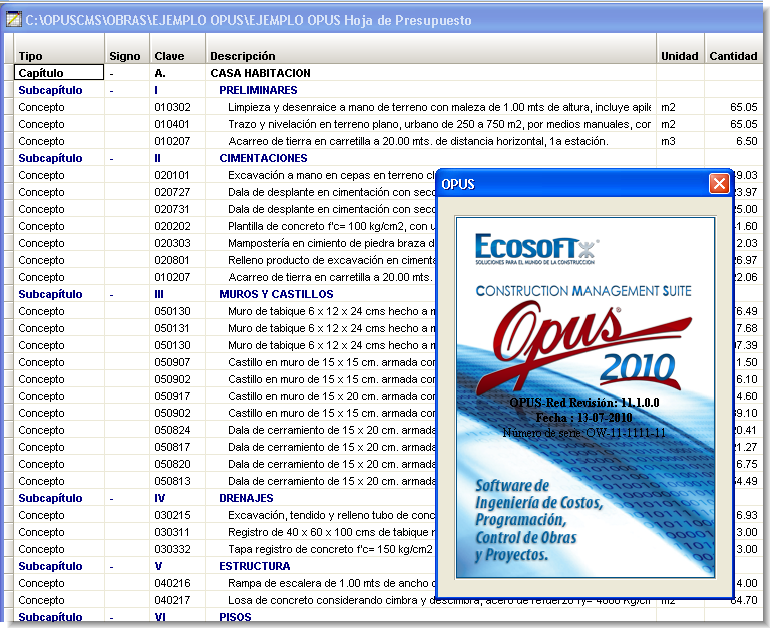Collapse the MUROS Y CASTILLOS minus sign
Image resolution: width=770 pixels, height=628 pixels.
(x=111, y=295)
